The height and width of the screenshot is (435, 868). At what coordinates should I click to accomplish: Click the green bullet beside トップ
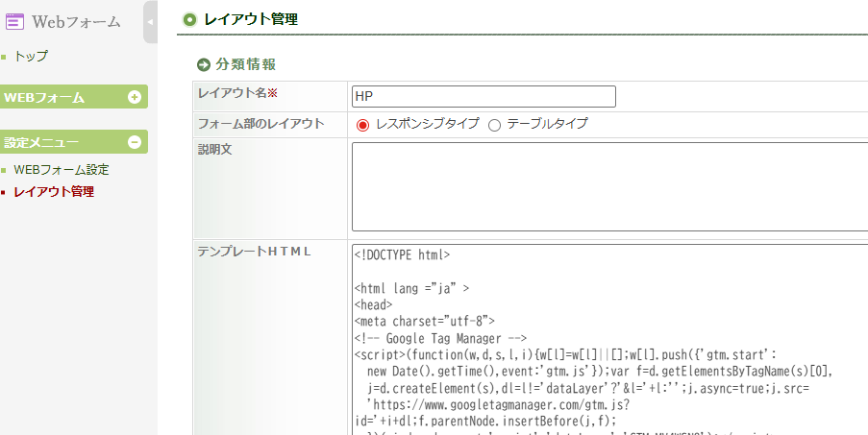4,57
